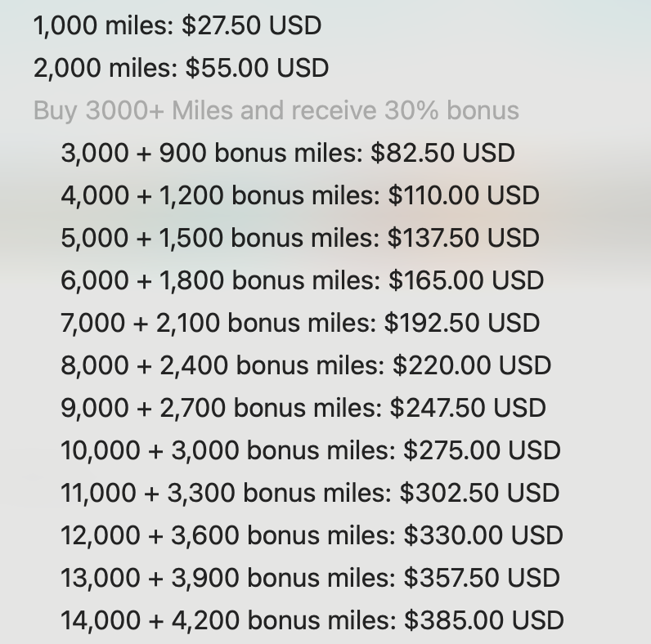
Task: Choose 9,000 + 2,700 bonus miles option
Action: click(x=303, y=408)
